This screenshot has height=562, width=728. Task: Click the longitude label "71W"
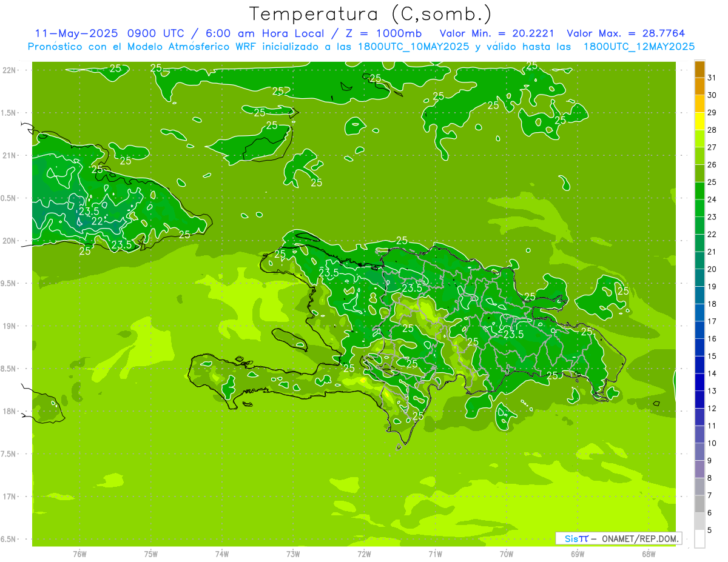(x=435, y=554)
